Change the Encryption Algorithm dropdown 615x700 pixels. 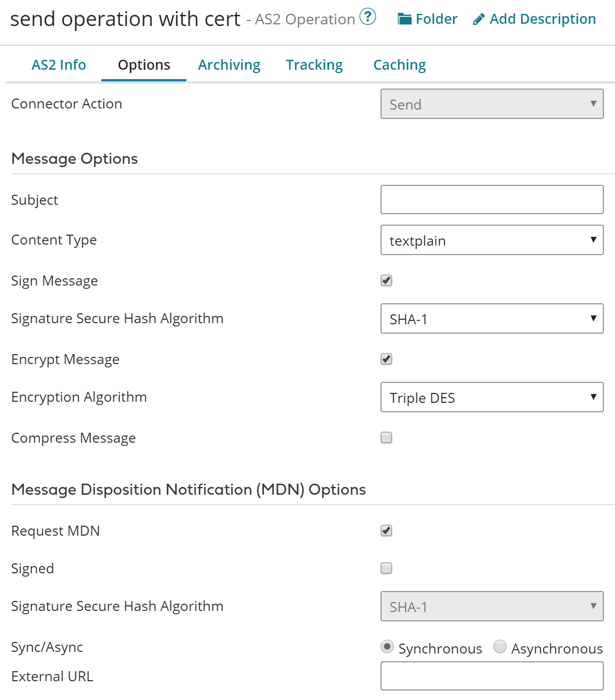[x=492, y=397]
